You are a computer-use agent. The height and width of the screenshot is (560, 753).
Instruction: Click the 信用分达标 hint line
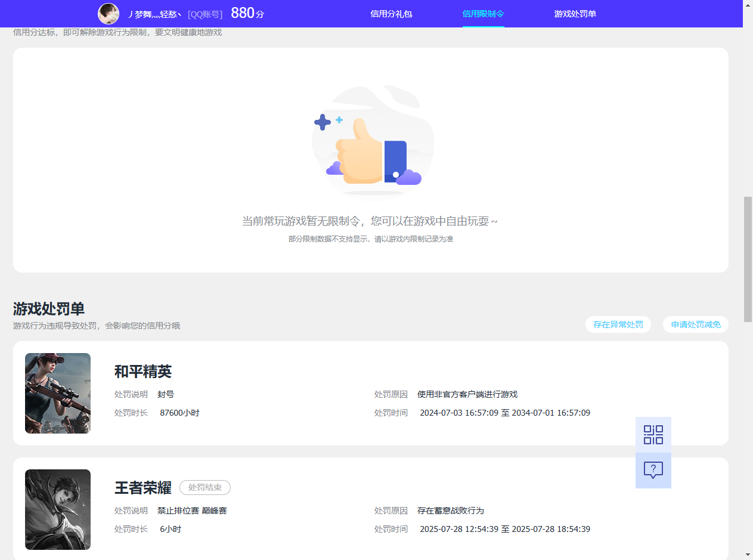coord(117,32)
